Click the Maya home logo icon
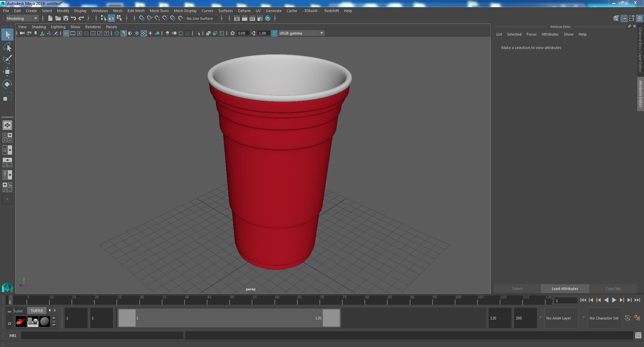This screenshot has width=644, height=347. 7,287
